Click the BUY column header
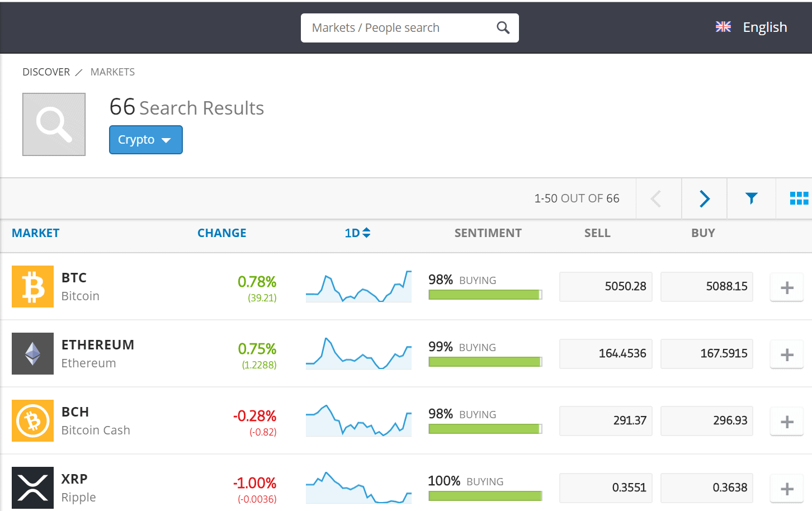The height and width of the screenshot is (511, 812). [x=703, y=233]
